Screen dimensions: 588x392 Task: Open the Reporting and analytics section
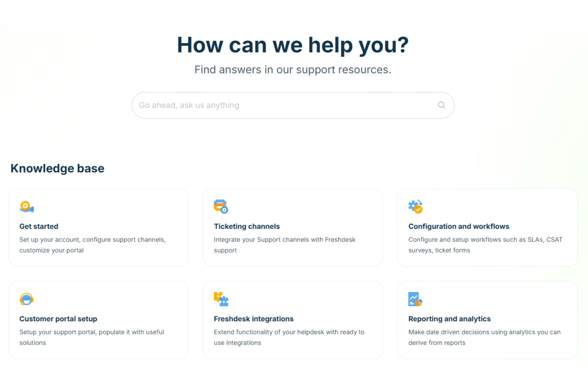[x=449, y=319]
